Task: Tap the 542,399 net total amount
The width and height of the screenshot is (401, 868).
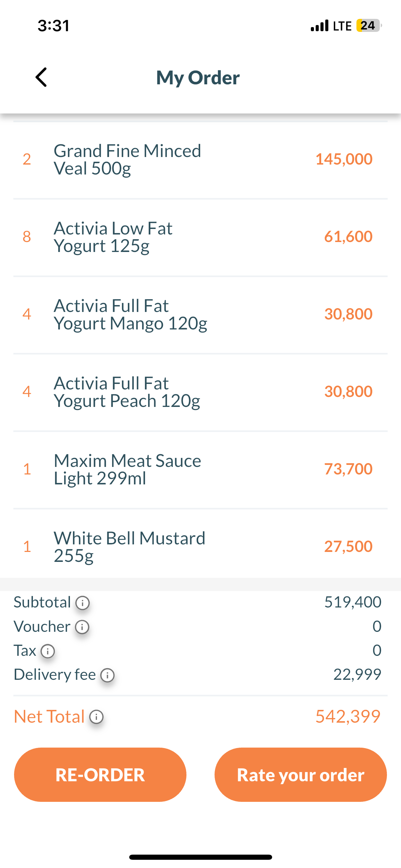Action: pyautogui.click(x=348, y=716)
